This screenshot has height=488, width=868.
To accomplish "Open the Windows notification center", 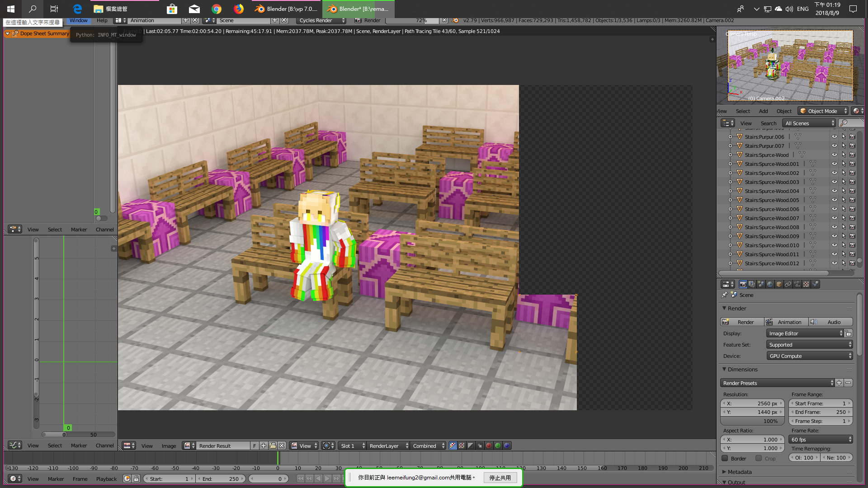I will pyautogui.click(x=853, y=9).
